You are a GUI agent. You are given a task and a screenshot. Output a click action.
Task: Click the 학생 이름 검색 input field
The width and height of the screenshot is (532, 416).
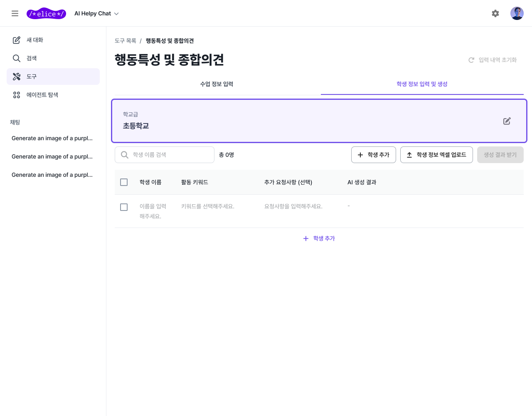point(170,155)
